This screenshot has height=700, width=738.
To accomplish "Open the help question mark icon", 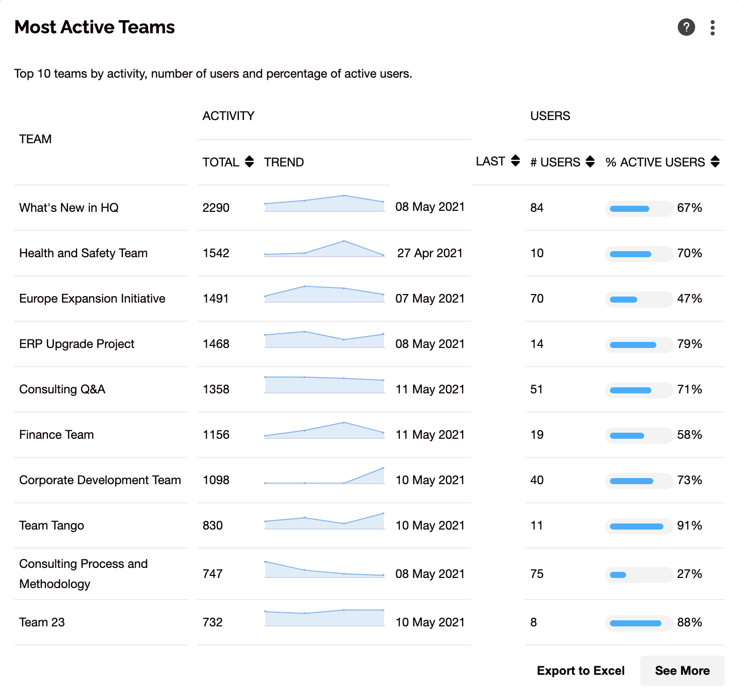I will (686, 27).
